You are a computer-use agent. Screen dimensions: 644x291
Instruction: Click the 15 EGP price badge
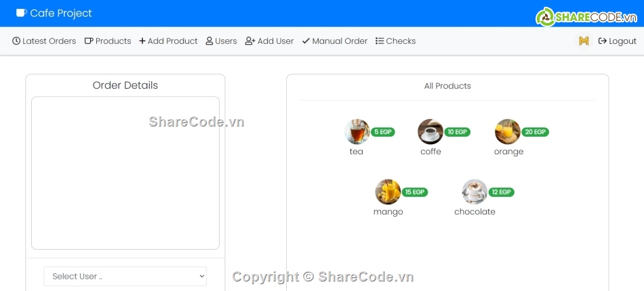click(415, 192)
